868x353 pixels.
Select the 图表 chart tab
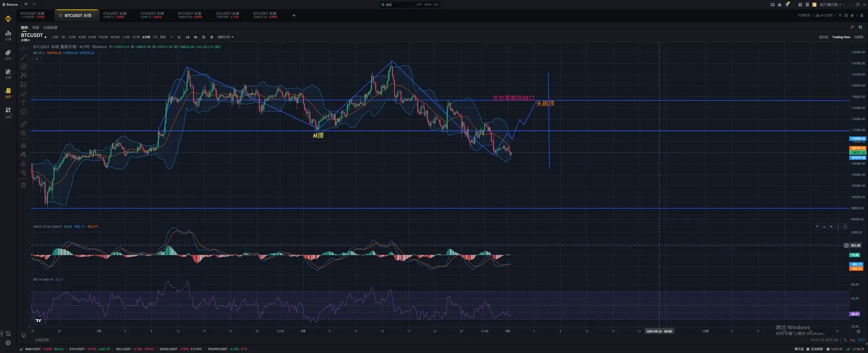[x=25, y=28]
